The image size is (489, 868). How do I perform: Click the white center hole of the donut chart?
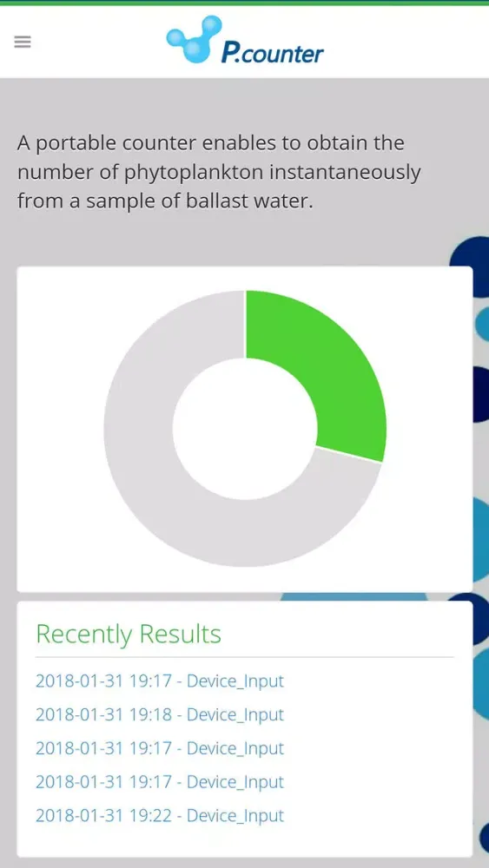[x=245, y=429]
